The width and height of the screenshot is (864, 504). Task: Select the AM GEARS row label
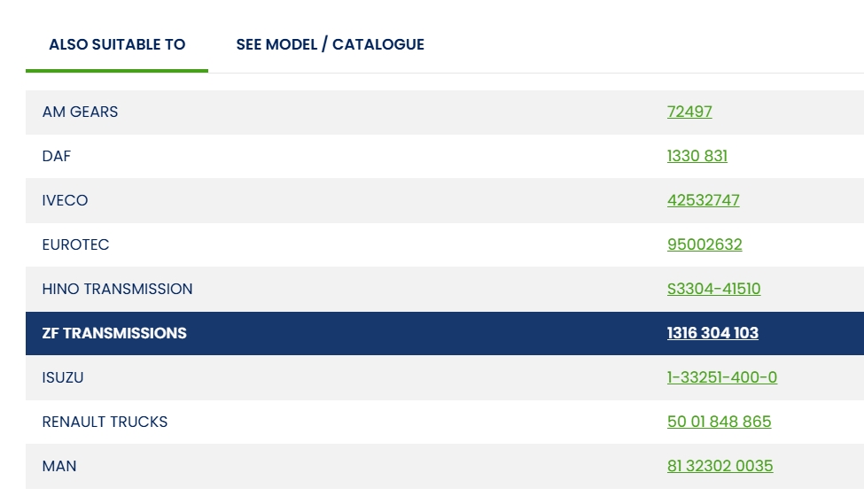point(80,112)
